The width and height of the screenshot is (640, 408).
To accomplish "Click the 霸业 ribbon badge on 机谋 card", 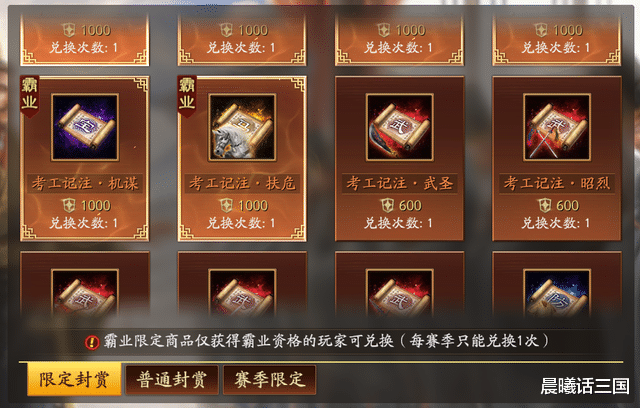I will (29, 96).
